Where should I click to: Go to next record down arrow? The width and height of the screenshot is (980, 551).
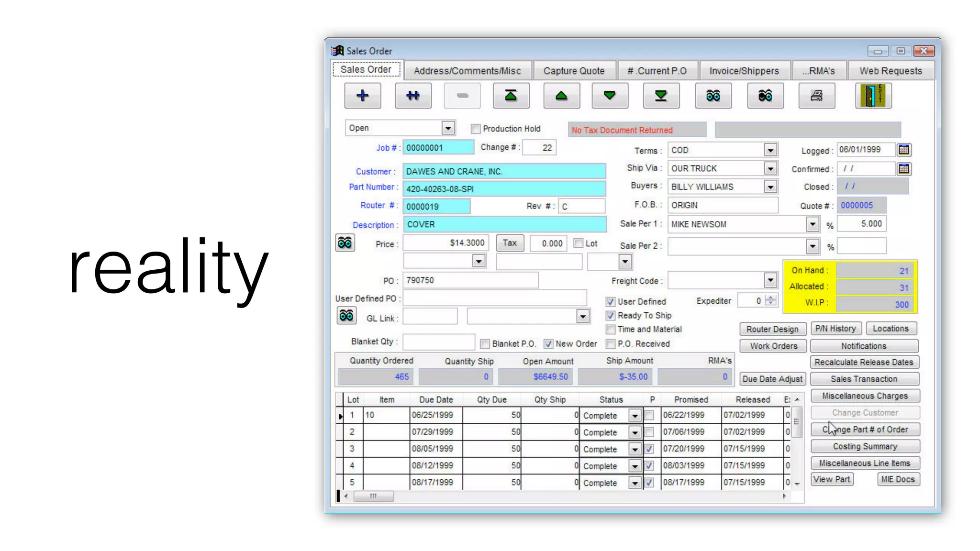point(609,96)
